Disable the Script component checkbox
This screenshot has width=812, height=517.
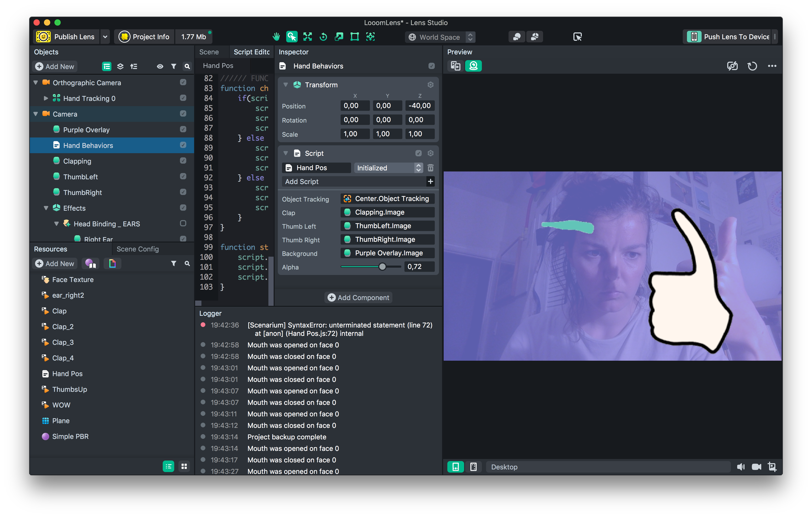[418, 153]
